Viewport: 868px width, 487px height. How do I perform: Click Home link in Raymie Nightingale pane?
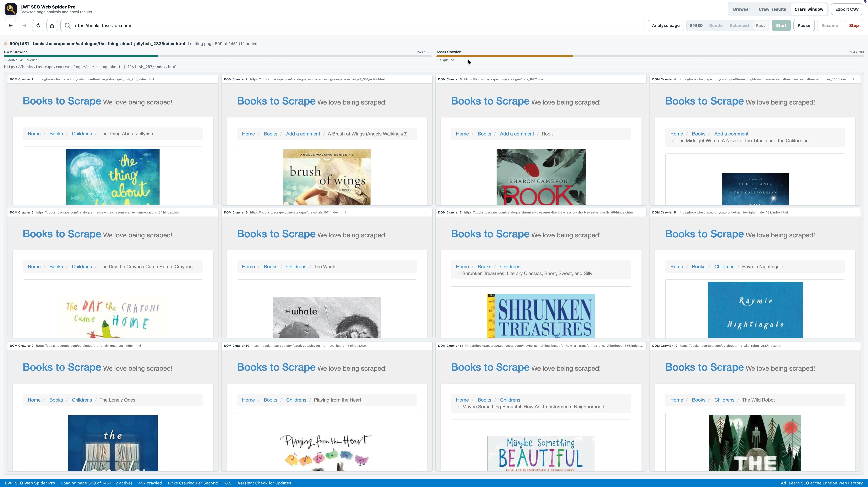[x=676, y=267]
